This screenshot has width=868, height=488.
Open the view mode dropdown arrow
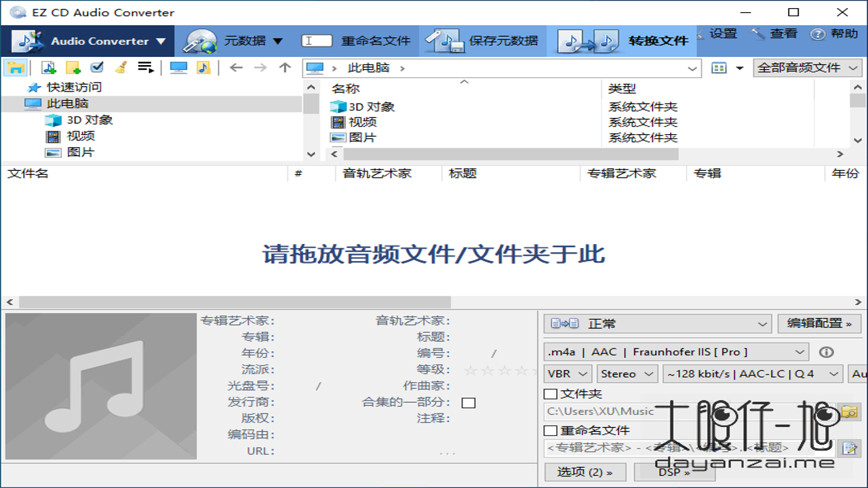(x=740, y=68)
